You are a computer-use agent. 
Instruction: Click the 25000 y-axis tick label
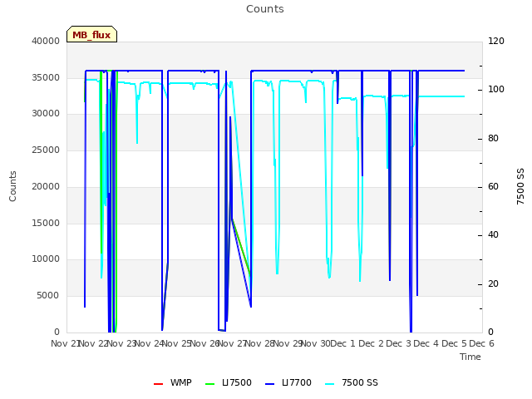click(46, 150)
